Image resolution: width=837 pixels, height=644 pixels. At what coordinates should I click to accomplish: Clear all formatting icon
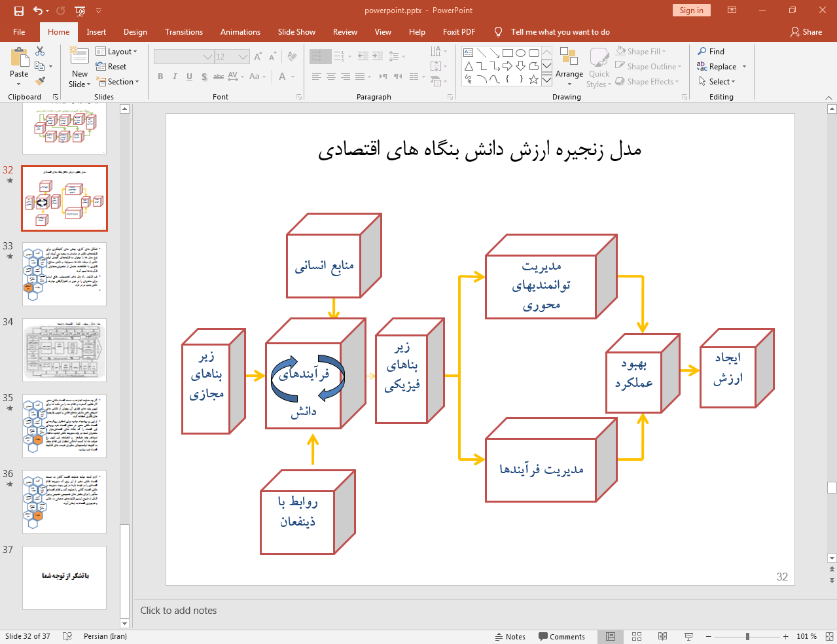[x=292, y=57]
